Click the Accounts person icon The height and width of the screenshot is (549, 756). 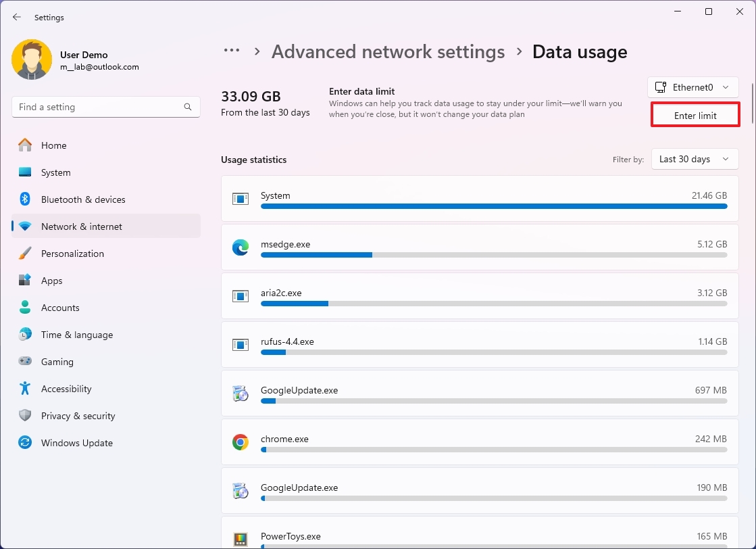click(x=24, y=308)
